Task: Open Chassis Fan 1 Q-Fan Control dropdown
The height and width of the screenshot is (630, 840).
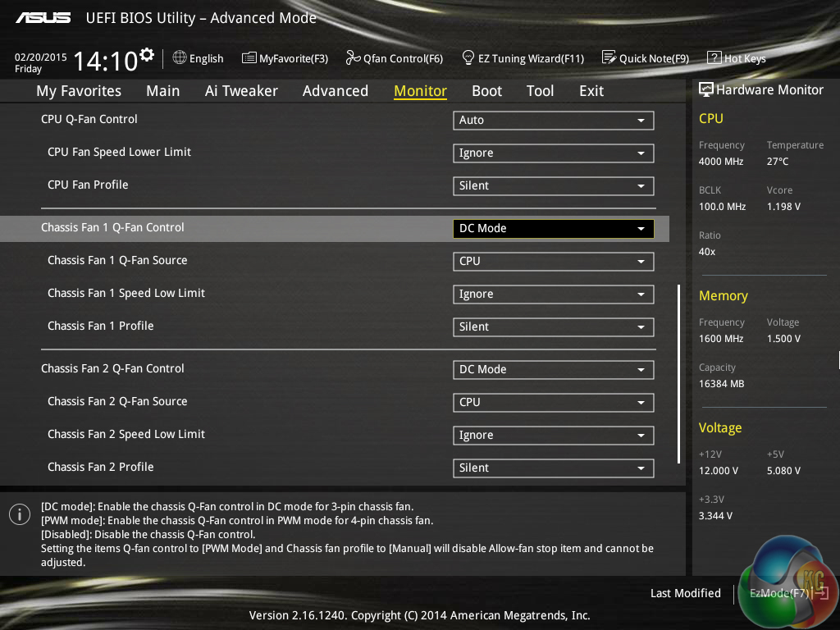Action: pos(554,229)
